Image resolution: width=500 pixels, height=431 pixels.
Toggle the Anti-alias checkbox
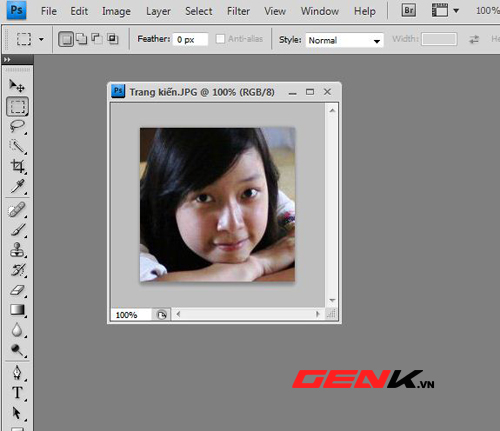220,39
